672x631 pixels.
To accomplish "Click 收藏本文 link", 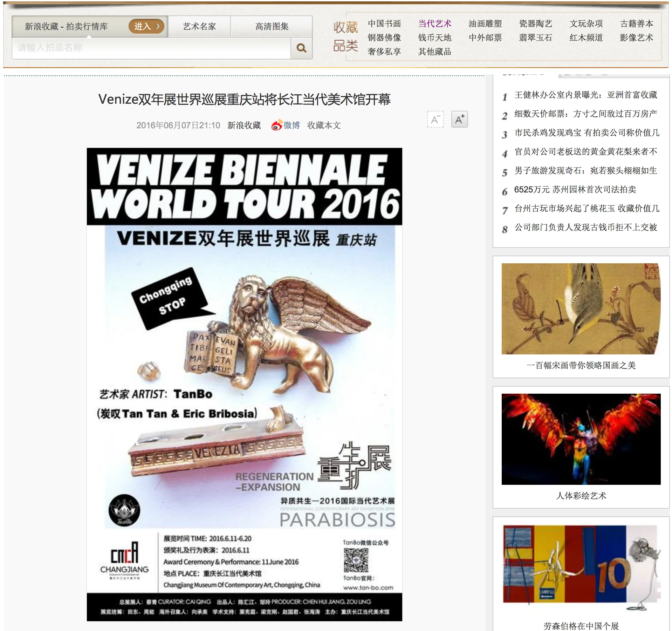I will (x=324, y=125).
